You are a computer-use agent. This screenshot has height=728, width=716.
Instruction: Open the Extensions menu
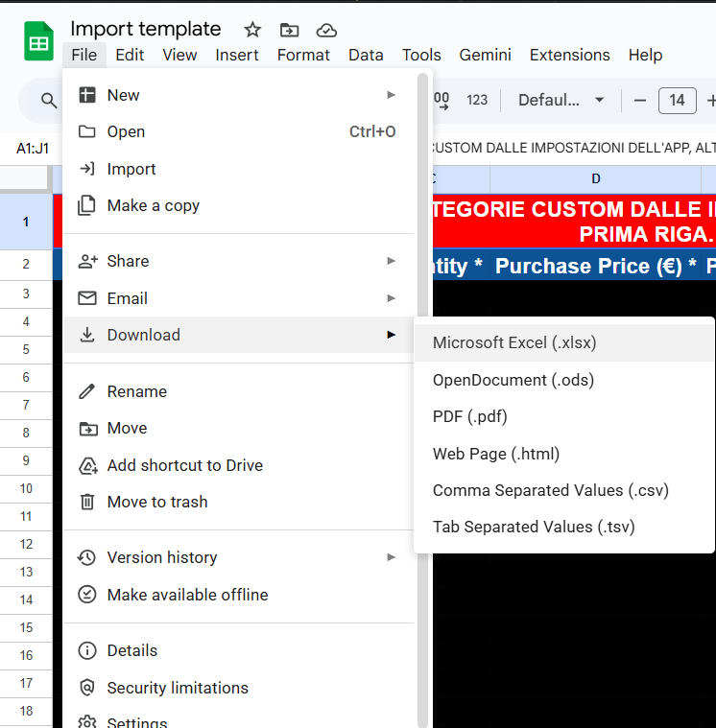pyautogui.click(x=569, y=55)
